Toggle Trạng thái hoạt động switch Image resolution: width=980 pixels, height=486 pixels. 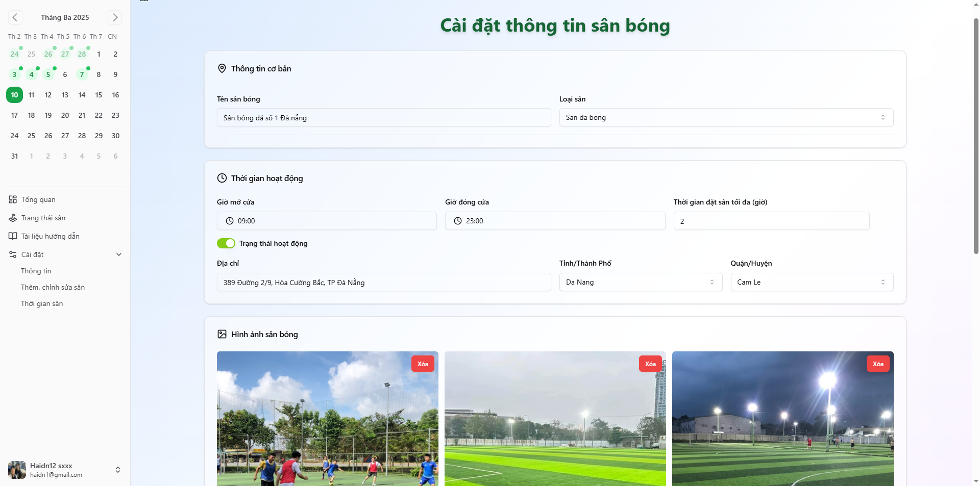(x=226, y=243)
